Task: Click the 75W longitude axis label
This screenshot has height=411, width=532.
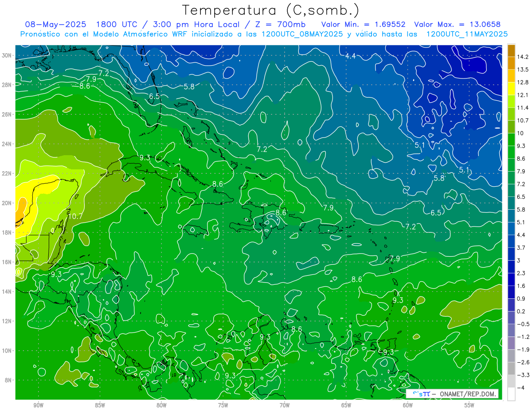Action: tap(223, 405)
